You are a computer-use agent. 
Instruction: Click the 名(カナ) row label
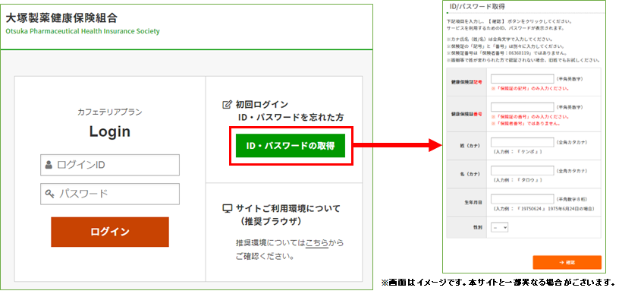coord(471,174)
